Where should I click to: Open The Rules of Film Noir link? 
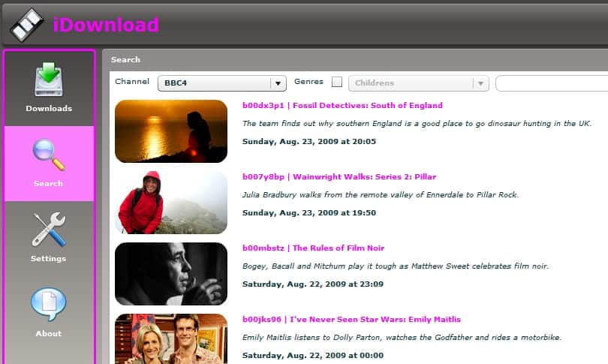point(313,248)
